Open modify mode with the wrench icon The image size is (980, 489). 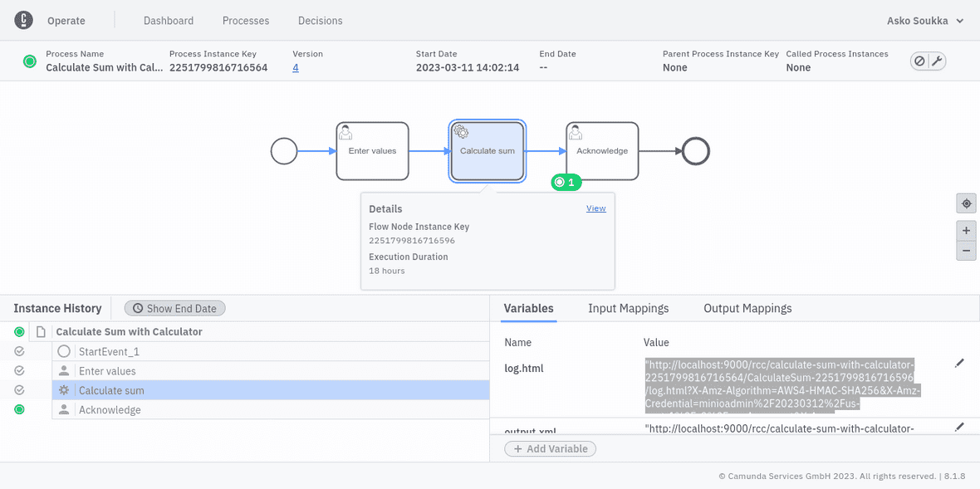tap(937, 61)
